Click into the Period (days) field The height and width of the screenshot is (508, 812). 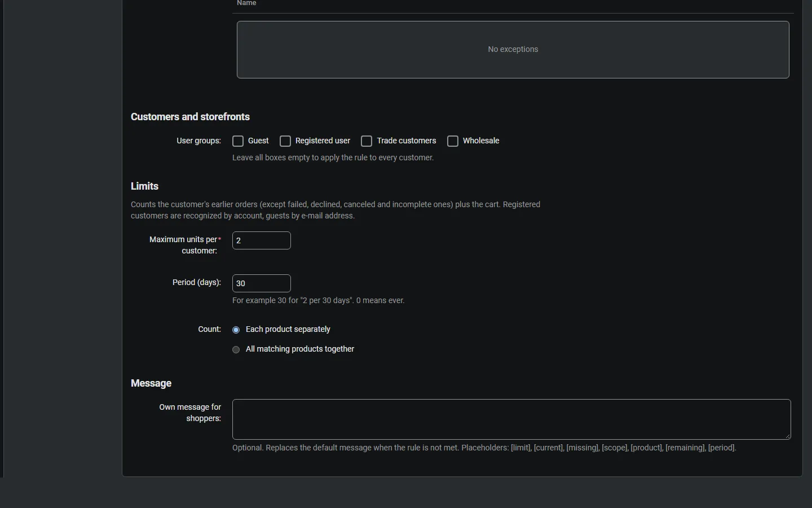pos(262,283)
